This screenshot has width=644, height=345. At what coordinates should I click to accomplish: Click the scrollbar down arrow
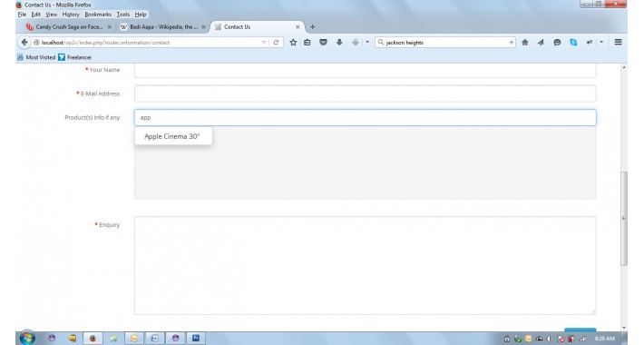624,328
